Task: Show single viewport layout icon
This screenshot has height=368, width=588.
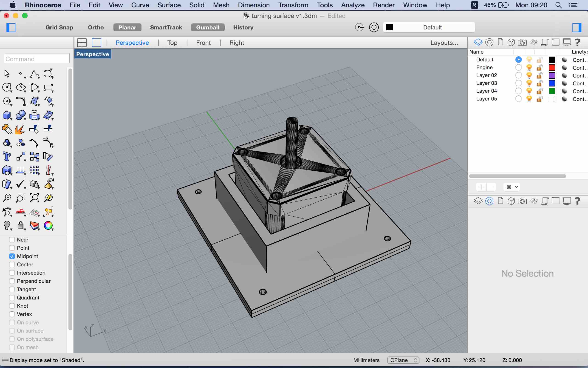Action: pyautogui.click(x=96, y=43)
